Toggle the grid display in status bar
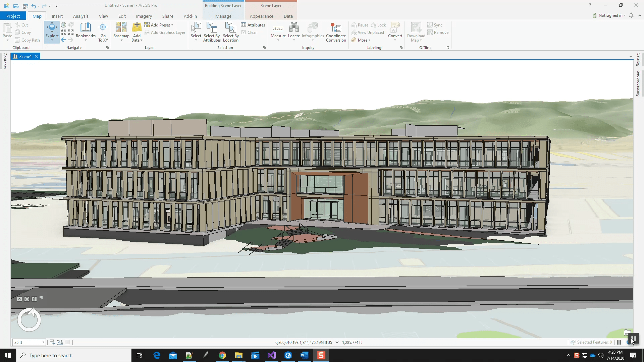The width and height of the screenshot is (644, 362). point(67,342)
